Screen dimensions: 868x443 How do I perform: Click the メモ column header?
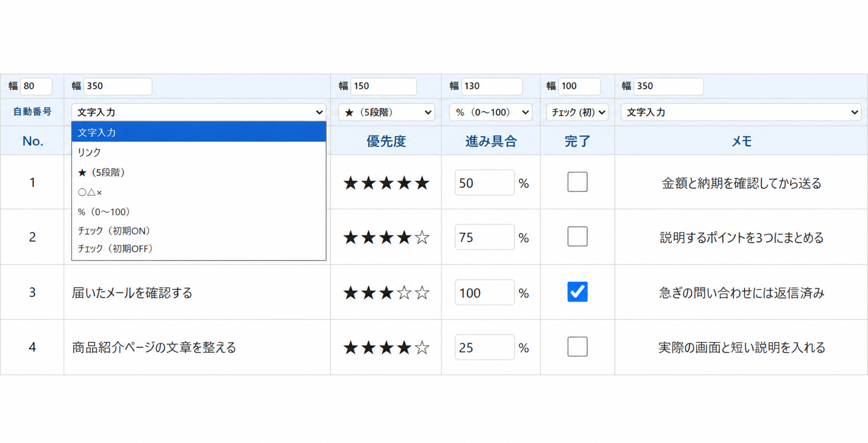click(741, 141)
